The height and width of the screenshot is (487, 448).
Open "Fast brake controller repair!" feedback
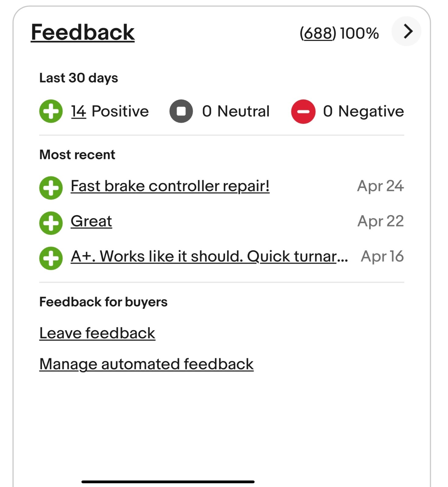(x=170, y=186)
